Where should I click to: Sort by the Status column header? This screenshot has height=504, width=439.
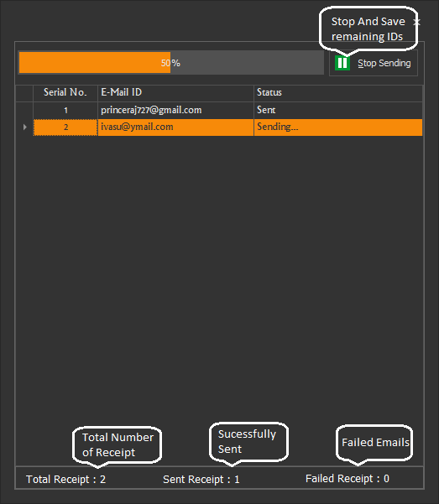(x=338, y=92)
